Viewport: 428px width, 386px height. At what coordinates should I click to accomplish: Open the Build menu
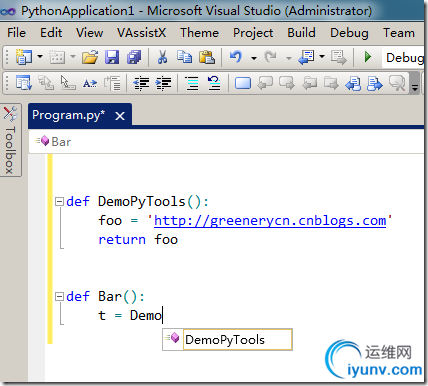301,33
